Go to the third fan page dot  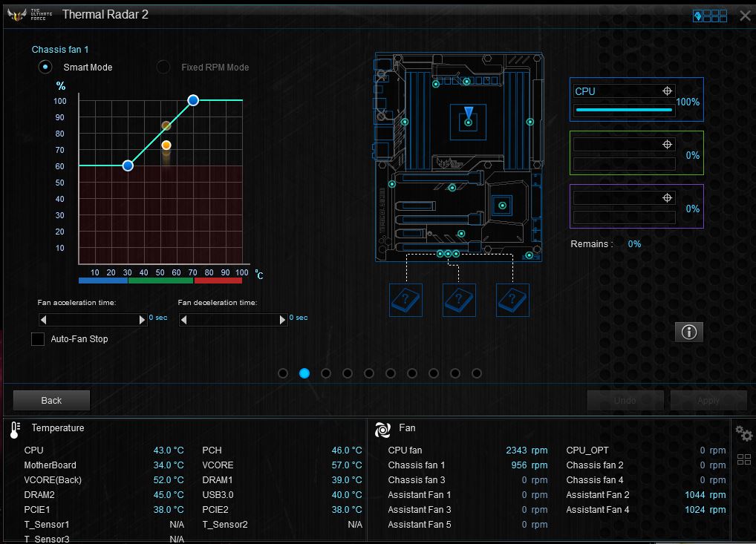326,373
